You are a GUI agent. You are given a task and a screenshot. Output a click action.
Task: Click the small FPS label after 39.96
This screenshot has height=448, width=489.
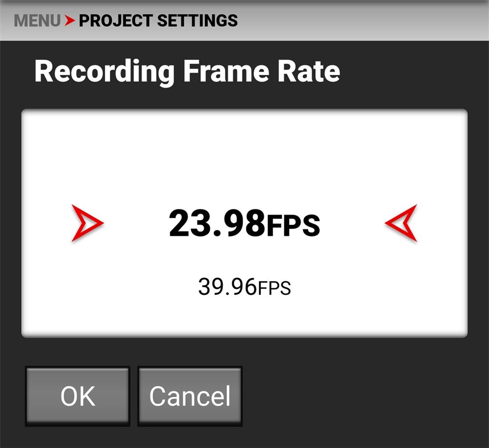[274, 289]
